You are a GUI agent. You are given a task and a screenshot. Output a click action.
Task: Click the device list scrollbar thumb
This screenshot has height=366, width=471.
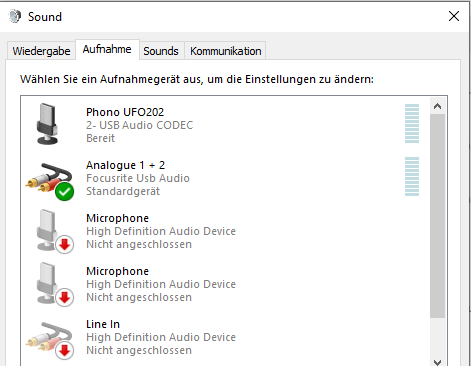(437, 216)
